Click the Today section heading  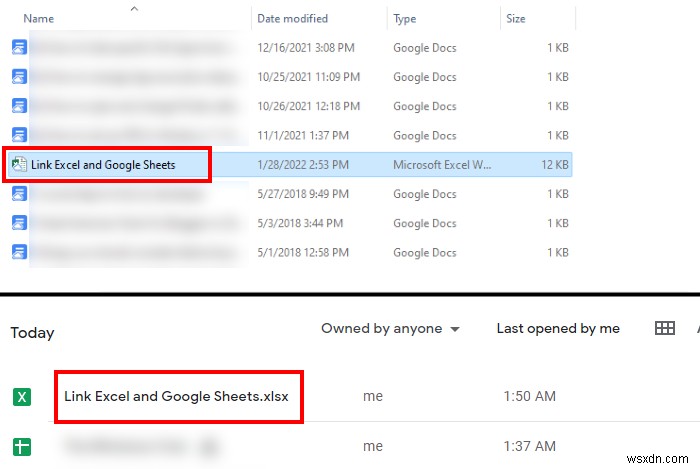point(33,333)
